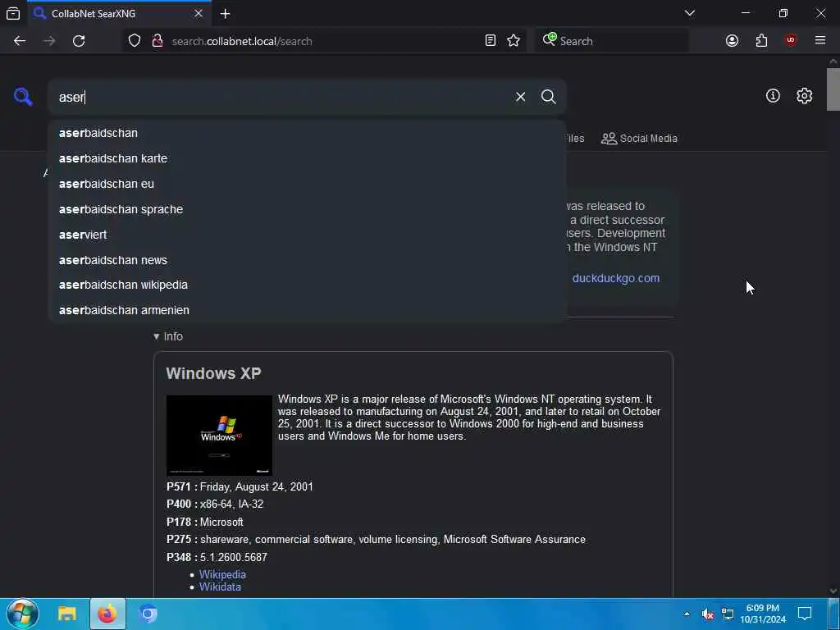840x630 pixels.
Task: Open the Wikidata link
Action: [x=220, y=587]
